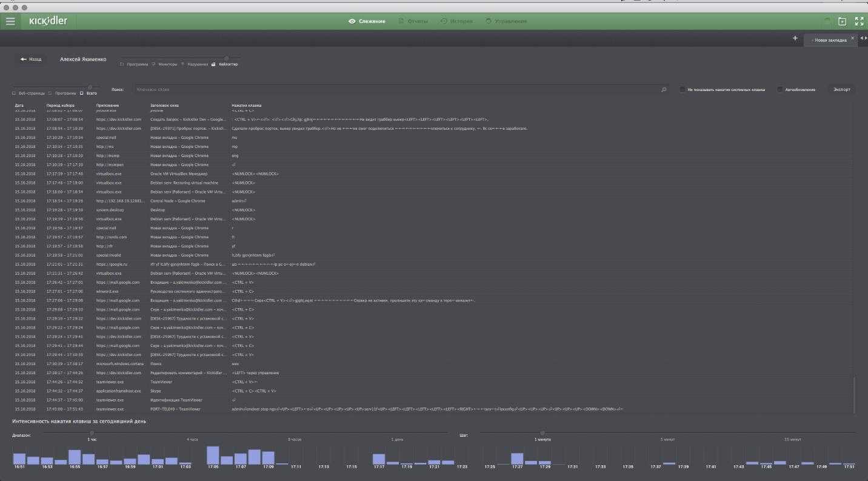Click the Экспорт button
The height and width of the screenshot is (481, 868).
coord(841,90)
